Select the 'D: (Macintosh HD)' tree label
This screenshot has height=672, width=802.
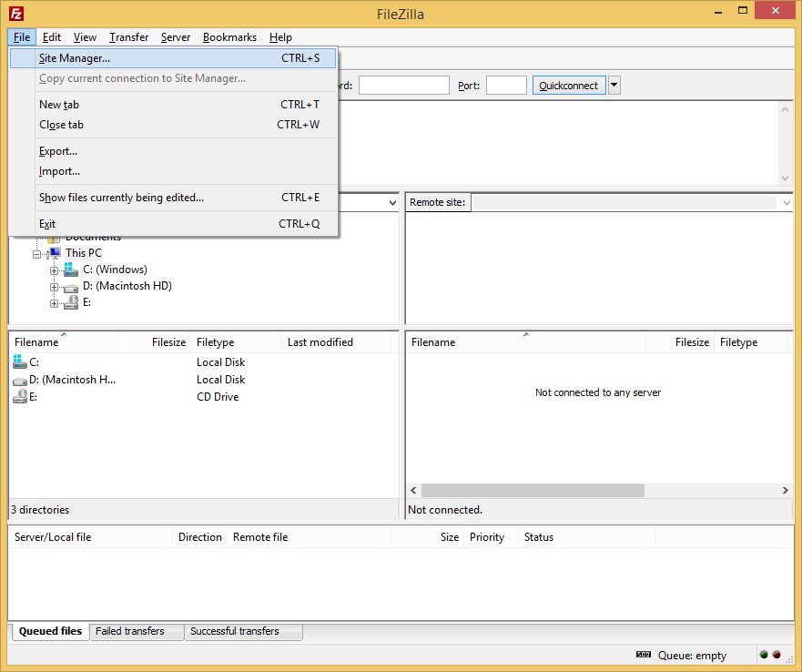click(127, 286)
